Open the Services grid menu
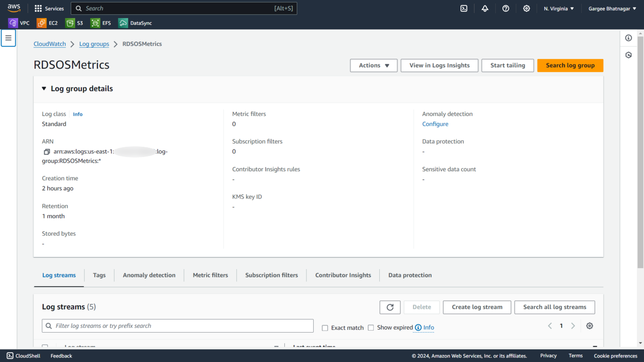The width and height of the screenshot is (644, 362). (49, 8)
